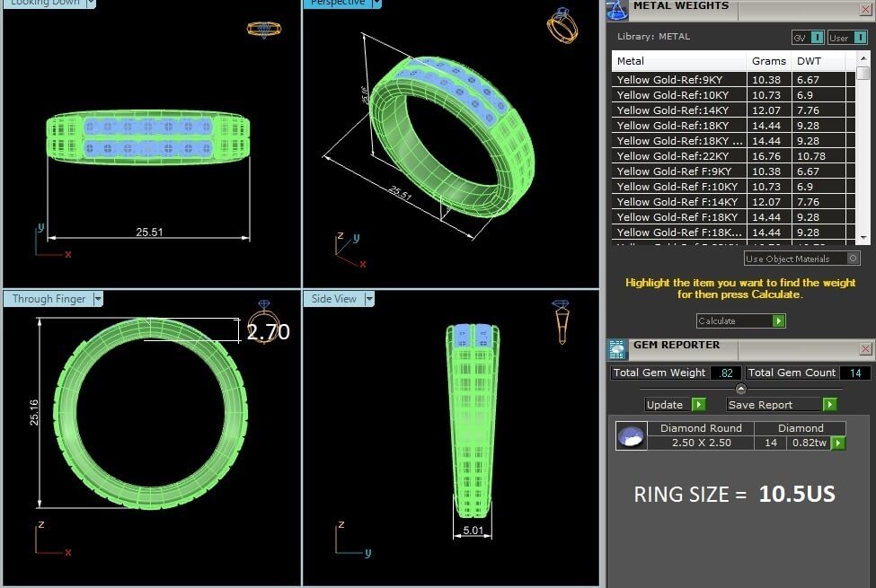Open the Through Finger viewport dropdown
Image resolution: width=876 pixels, height=588 pixels.
[98, 299]
